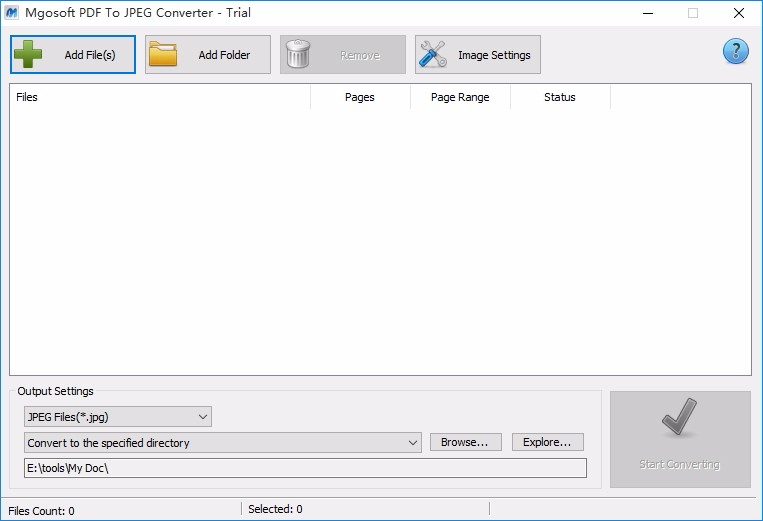Click the Browse... button
Viewport: 763px width, 521px height.
tap(466, 442)
